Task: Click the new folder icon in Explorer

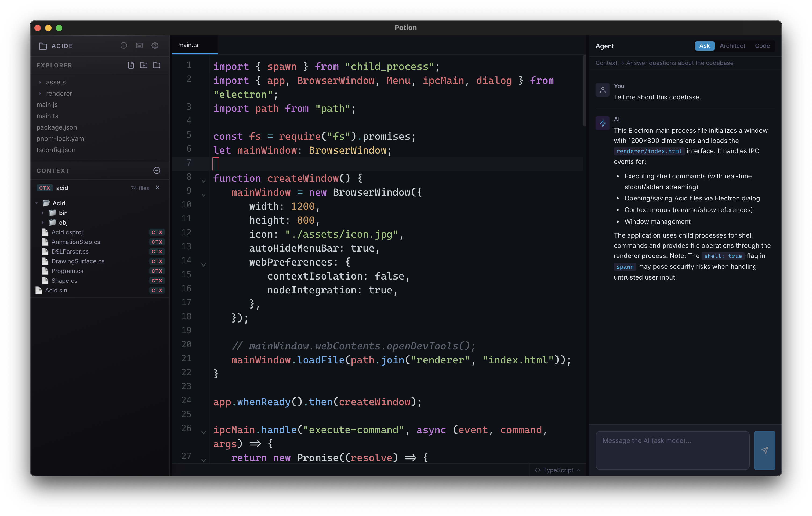Action: click(x=144, y=65)
